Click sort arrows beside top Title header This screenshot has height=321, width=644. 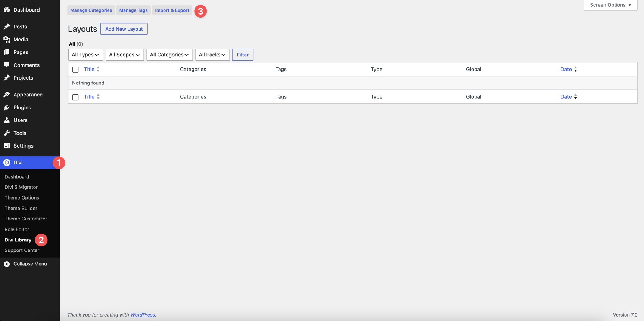tap(98, 69)
